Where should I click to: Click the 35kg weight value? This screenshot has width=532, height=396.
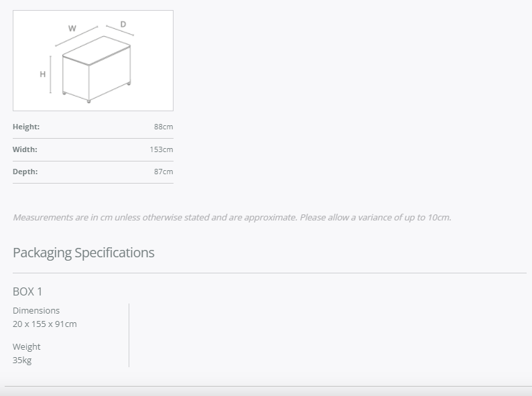[x=22, y=360]
